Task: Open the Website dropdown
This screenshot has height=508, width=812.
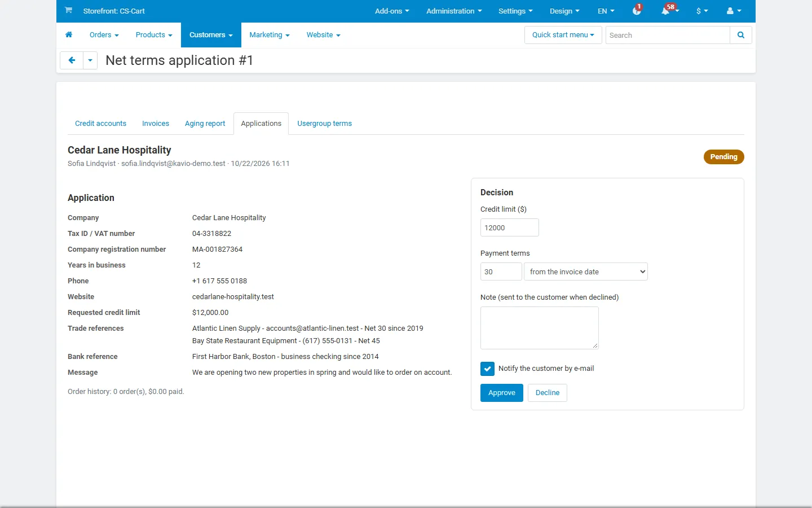Action: 324,35
